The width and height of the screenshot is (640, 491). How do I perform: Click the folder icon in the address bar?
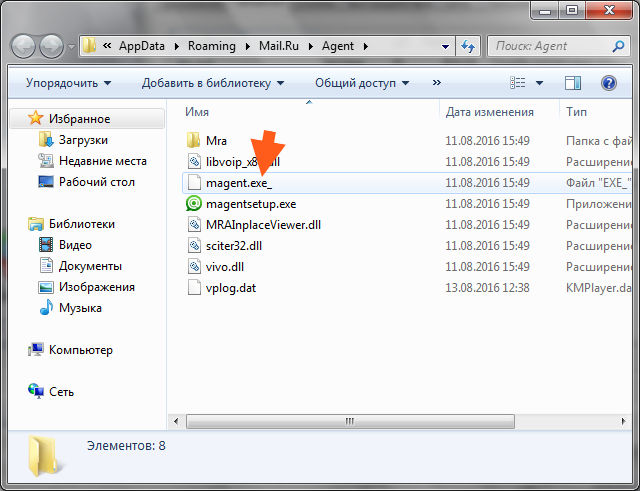[89, 46]
